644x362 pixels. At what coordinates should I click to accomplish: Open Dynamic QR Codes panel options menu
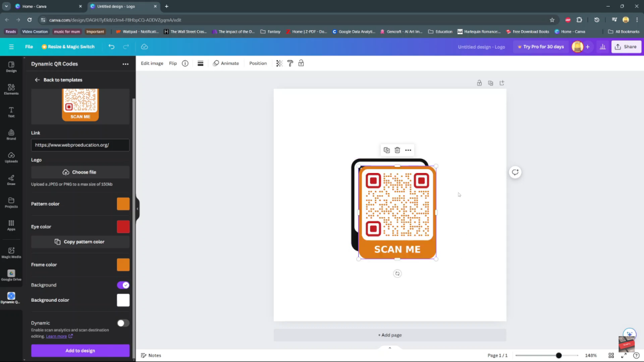point(125,64)
